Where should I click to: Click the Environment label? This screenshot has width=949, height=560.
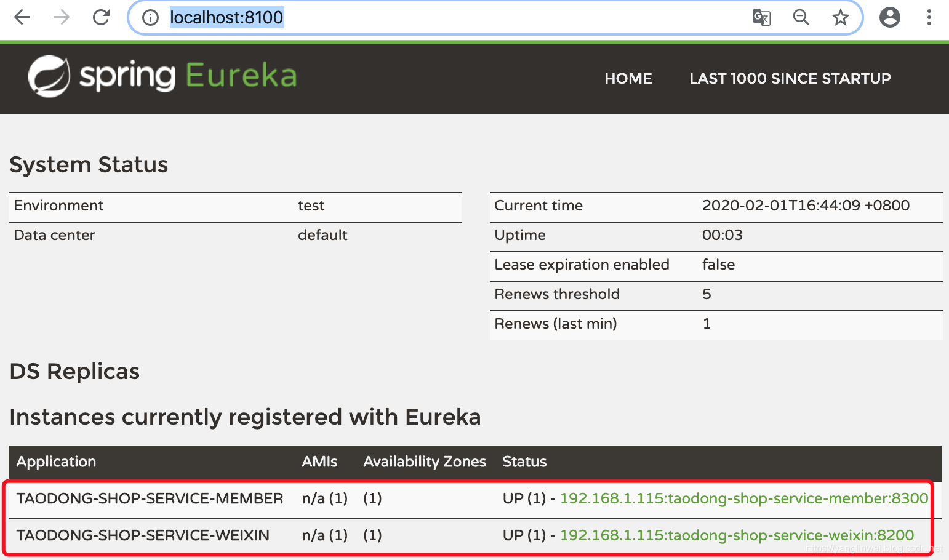58,206
